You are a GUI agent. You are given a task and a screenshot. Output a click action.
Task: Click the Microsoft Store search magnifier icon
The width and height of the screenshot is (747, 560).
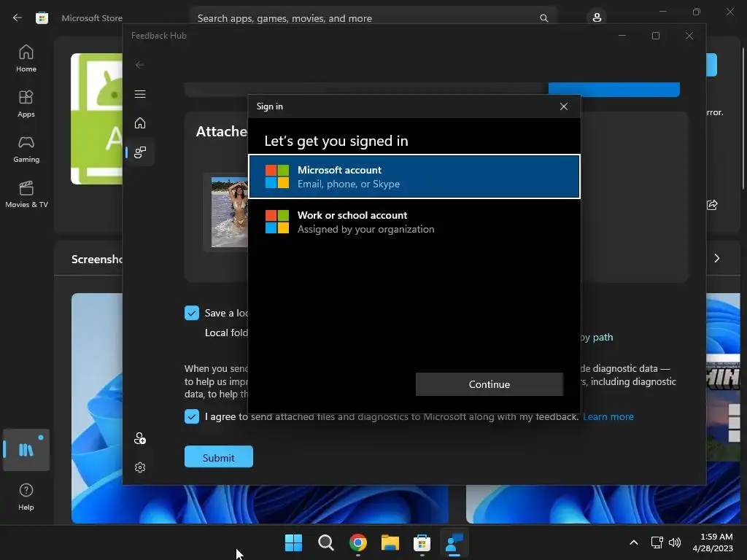(x=544, y=18)
